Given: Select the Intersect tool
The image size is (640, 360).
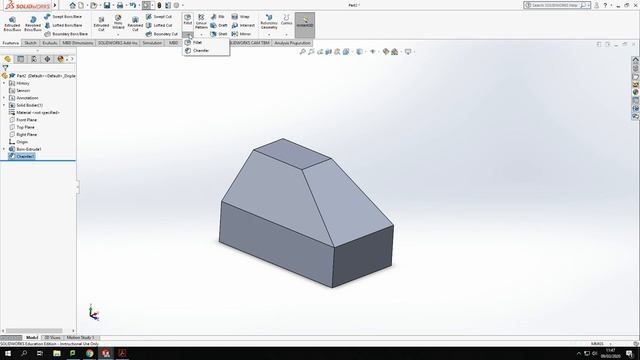Looking at the screenshot, I should tap(243, 25).
